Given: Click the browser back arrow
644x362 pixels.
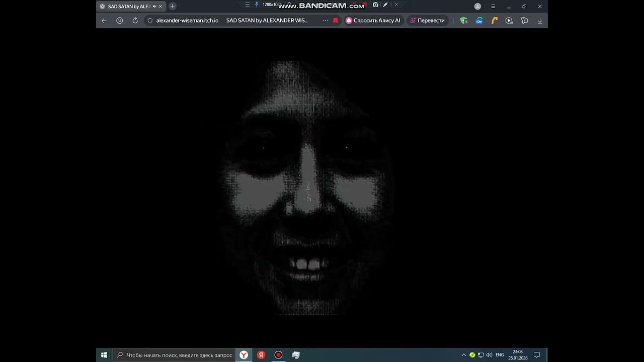Looking at the screenshot, I should coord(104,21).
